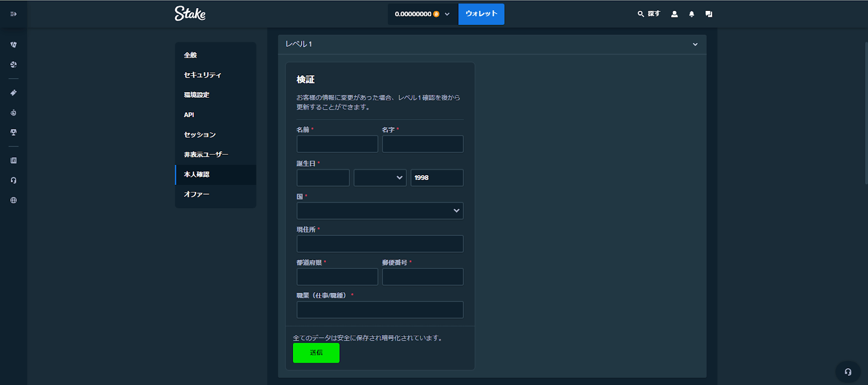This screenshot has height=385, width=868.
Task: Click the Bitcoin currency coin icon
Action: coord(436,14)
